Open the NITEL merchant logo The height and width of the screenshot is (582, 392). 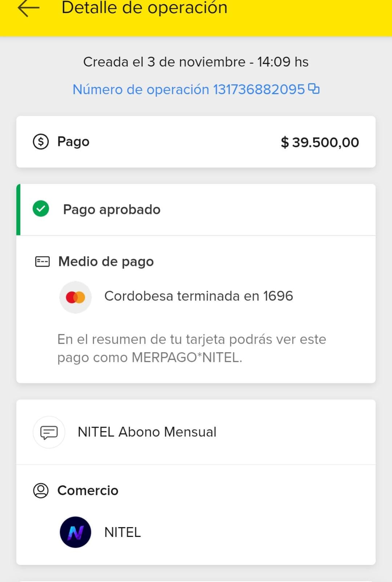[x=75, y=532]
